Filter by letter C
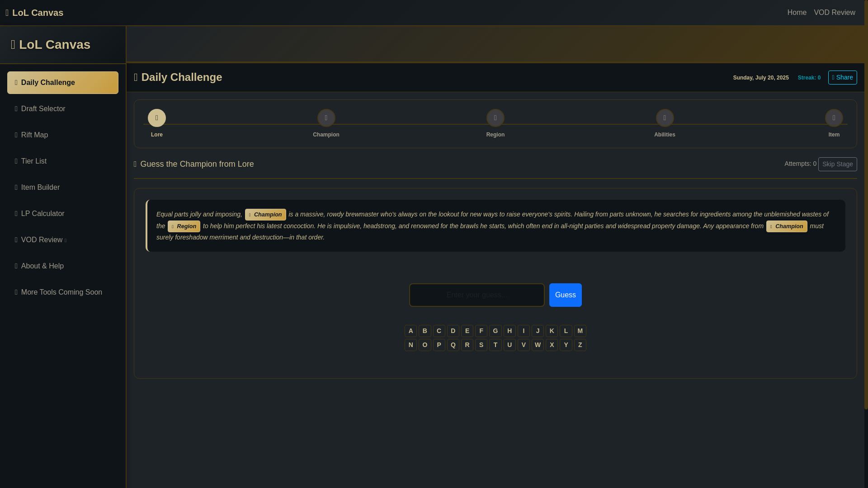Image resolution: width=868 pixels, height=488 pixels. pos(439,331)
